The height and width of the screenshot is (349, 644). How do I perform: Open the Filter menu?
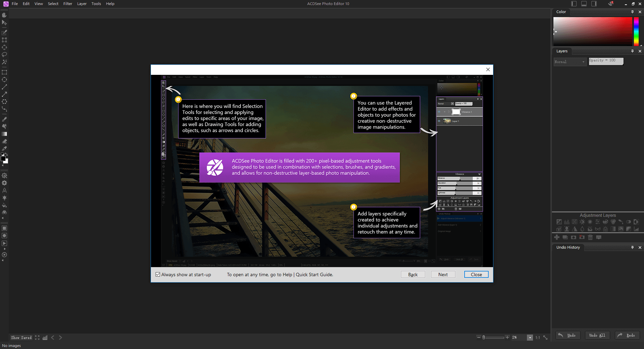(68, 4)
